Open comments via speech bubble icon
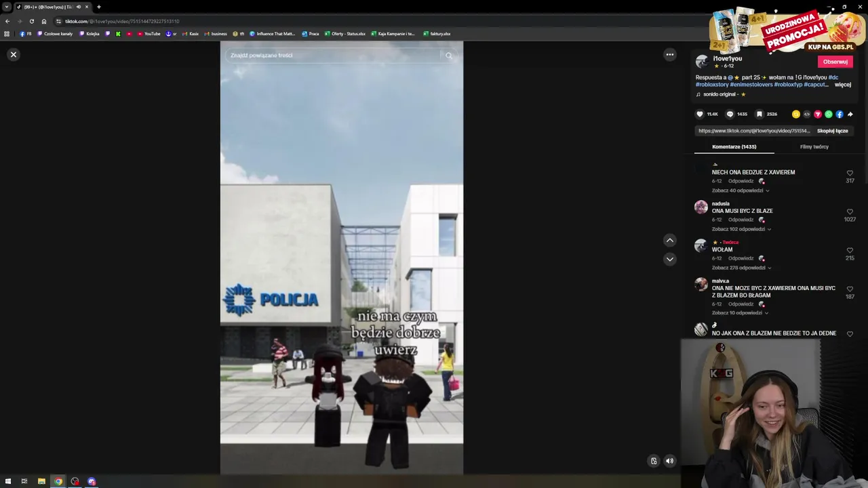The image size is (868, 488). pyautogui.click(x=730, y=114)
